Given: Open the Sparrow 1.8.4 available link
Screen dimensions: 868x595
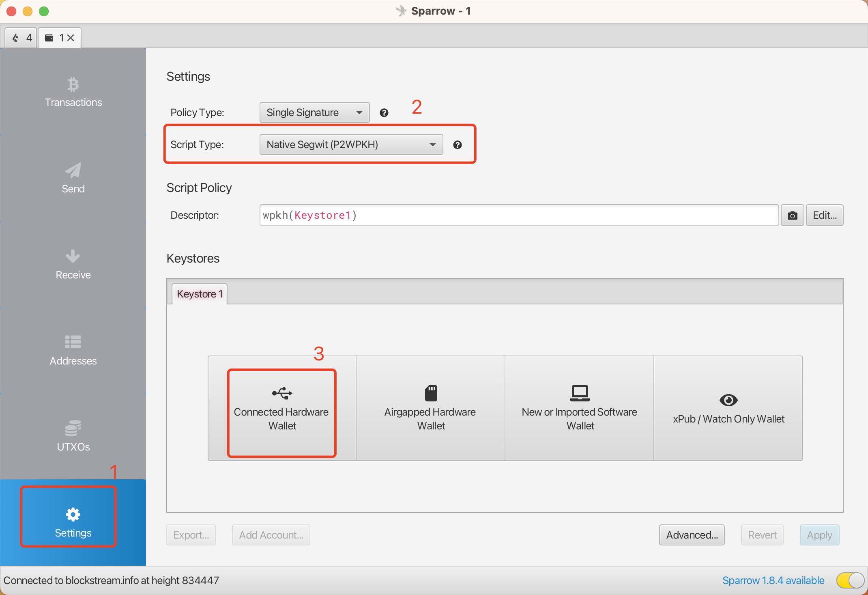Looking at the screenshot, I should click(773, 580).
